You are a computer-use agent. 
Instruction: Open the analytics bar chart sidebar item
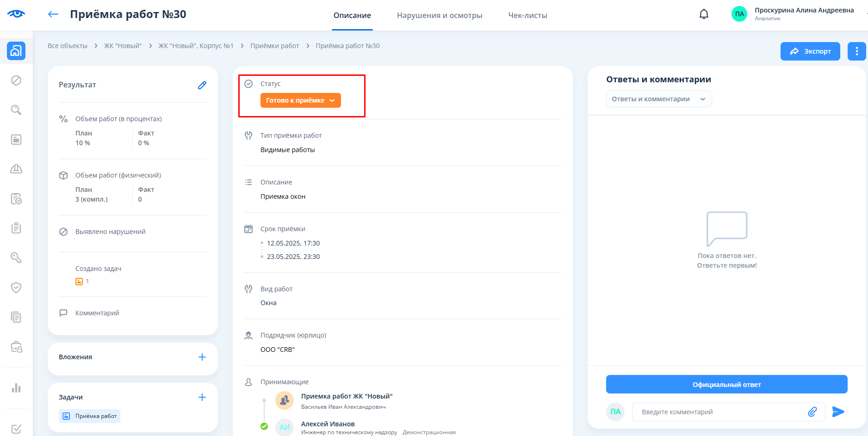16,388
